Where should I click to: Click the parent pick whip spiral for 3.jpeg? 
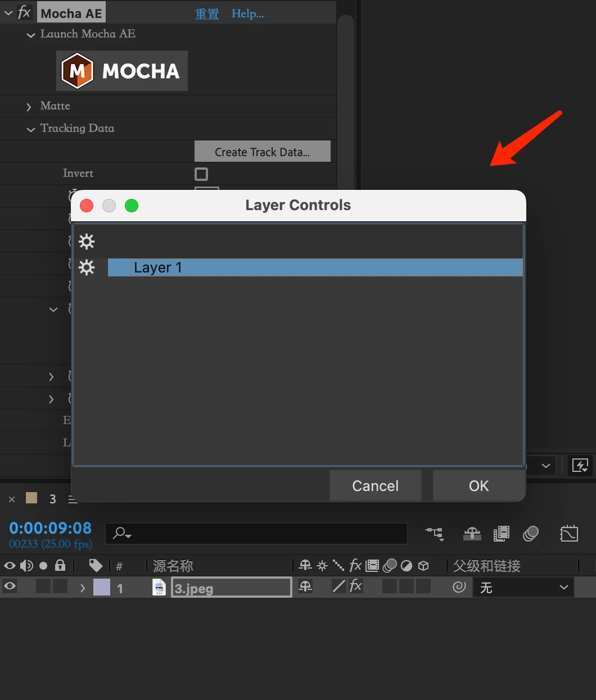[459, 587]
